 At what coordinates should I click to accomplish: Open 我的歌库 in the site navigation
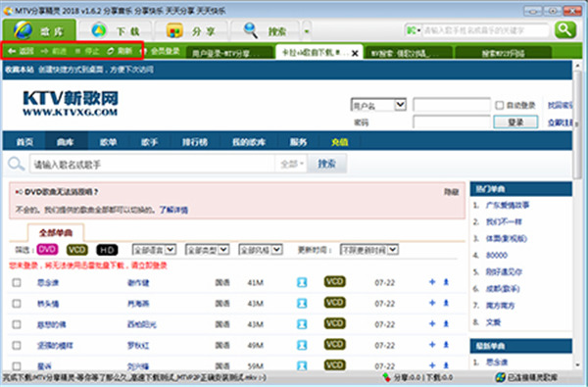click(x=249, y=142)
